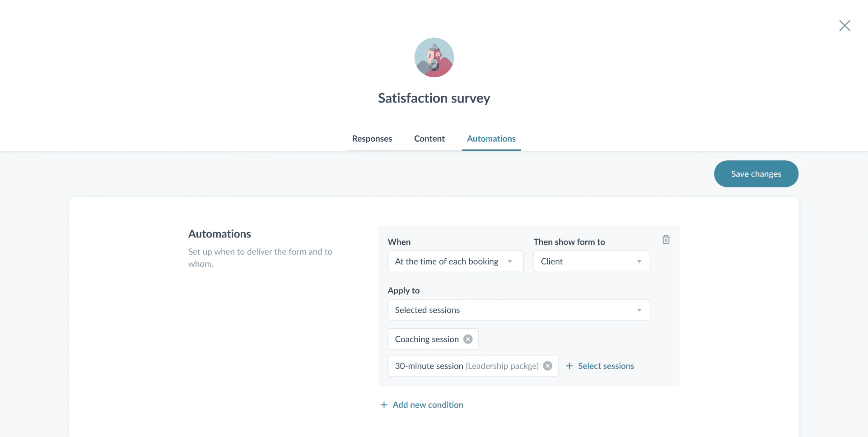Close the Satisfaction survey dialog
The image size is (868, 437).
(x=845, y=26)
